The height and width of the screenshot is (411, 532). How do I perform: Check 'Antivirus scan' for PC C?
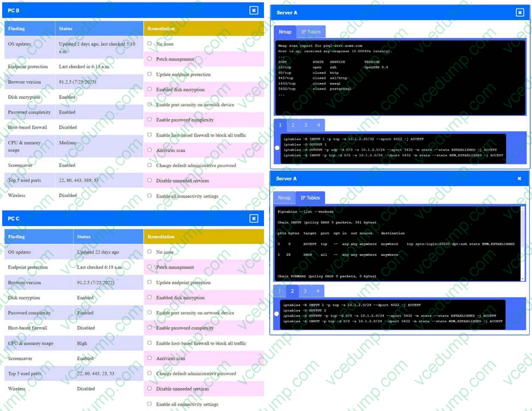point(150,358)
